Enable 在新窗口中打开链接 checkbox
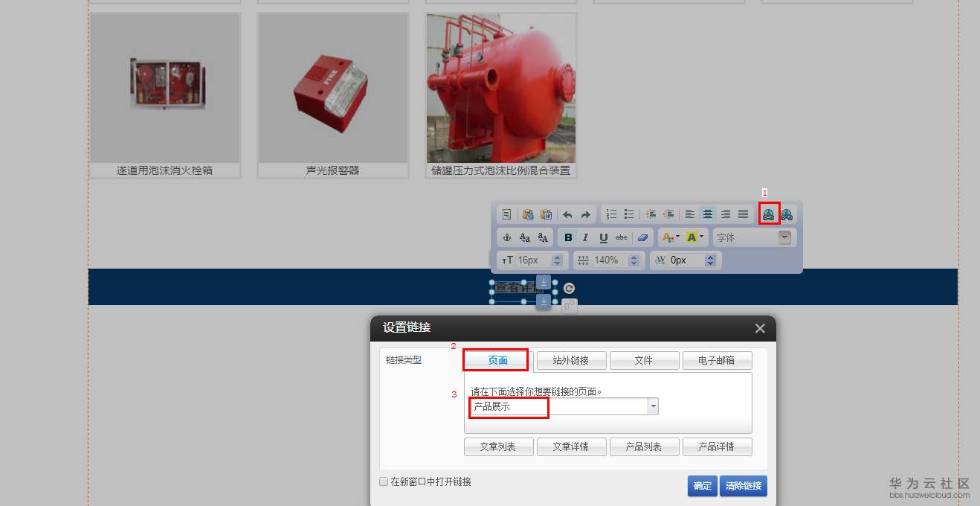 tap(384, 481)
